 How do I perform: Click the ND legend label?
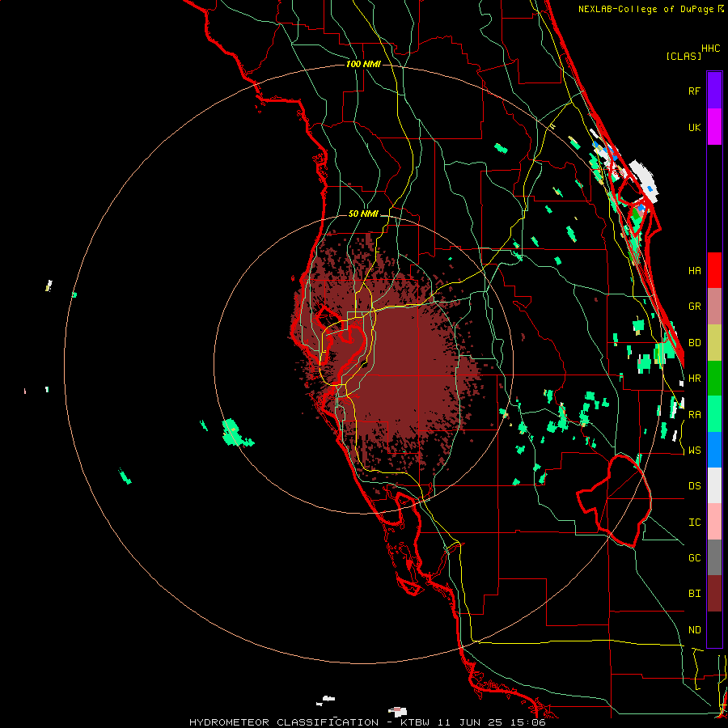(x=694, y=630)
